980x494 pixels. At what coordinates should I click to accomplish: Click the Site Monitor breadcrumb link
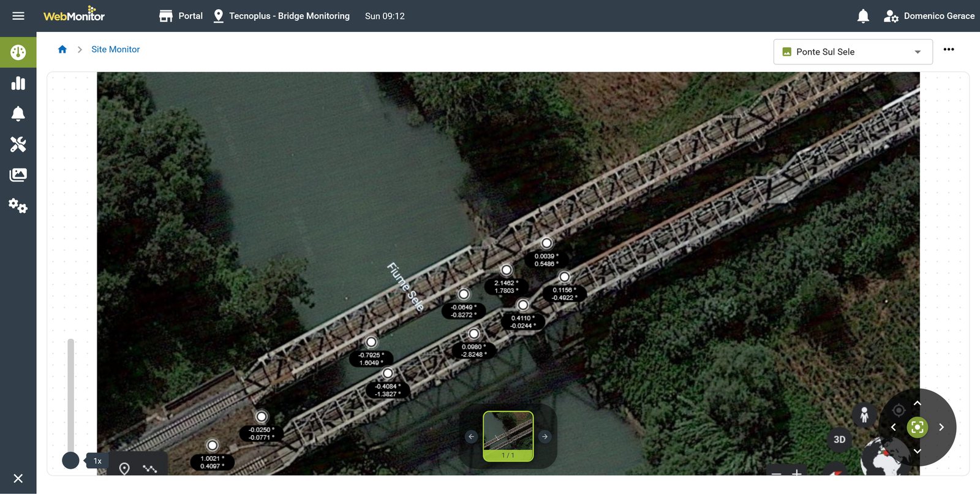115,50
